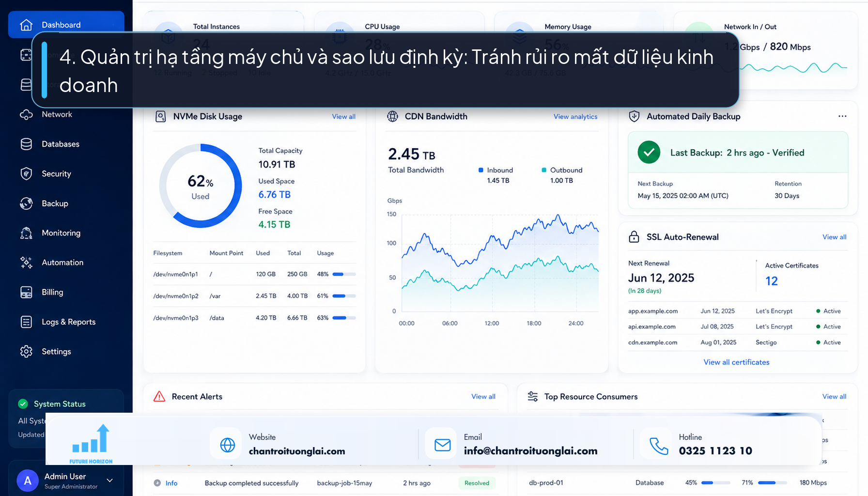Open View analytics for CDN Bandwidth
Image resolution: width=868 pixels, height=496 pixels.
(x=575, y=117)
